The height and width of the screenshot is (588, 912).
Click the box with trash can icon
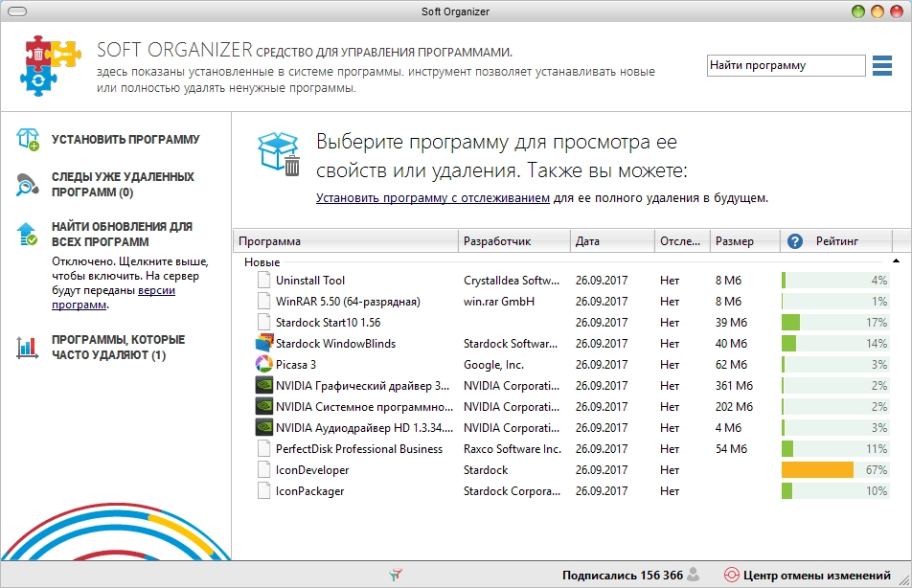pyautogui.click(x=279, y=153)
